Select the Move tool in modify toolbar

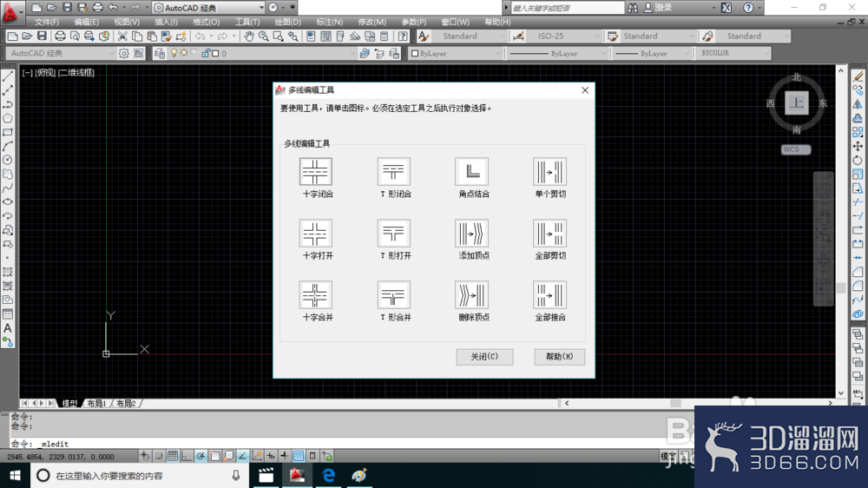click(858, 146)
